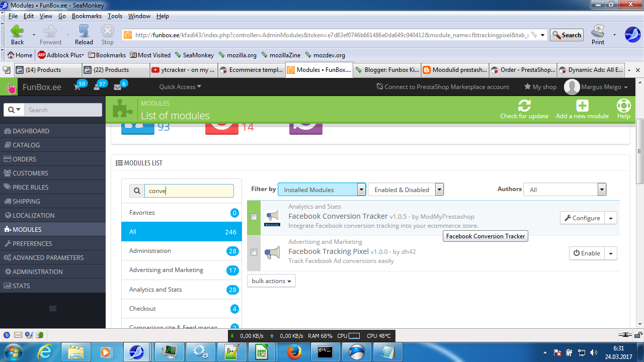Open the Bookmarks menu
The width and height of the screenshot is (644, 362).
(87, 16)
